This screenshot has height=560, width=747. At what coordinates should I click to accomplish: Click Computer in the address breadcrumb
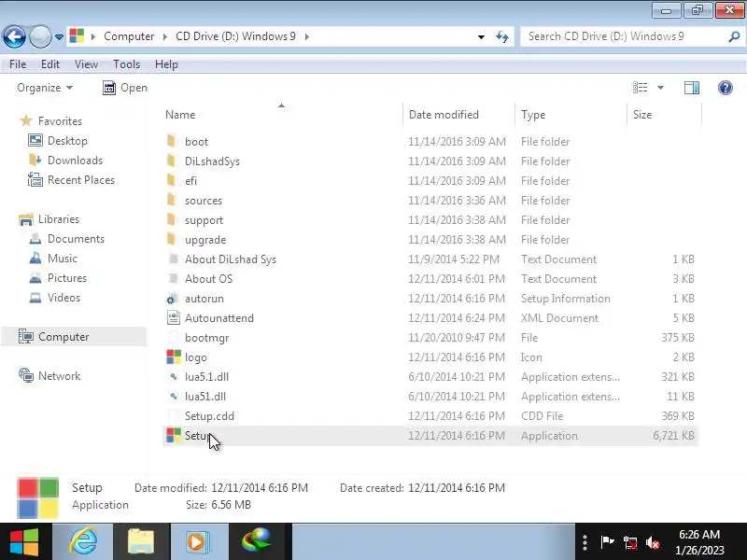click(x=129, y=36)
